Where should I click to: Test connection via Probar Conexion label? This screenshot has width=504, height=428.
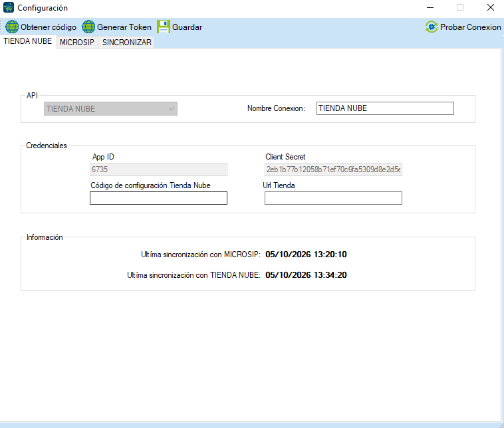[x=471, y=27]
